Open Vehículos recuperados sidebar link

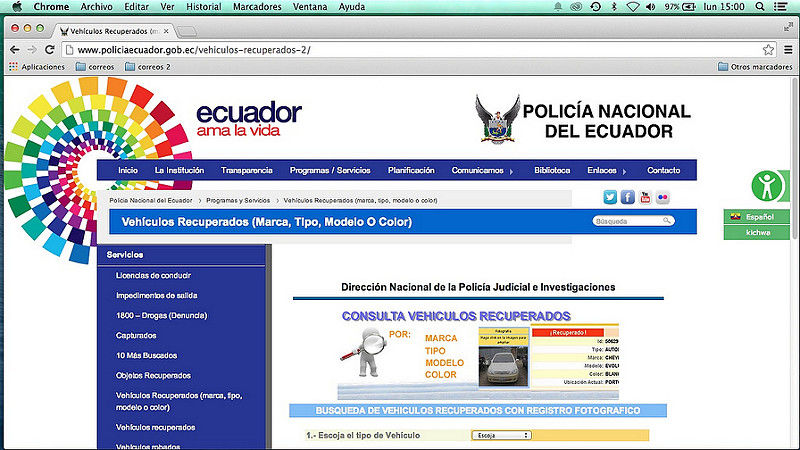coord(155,427)
